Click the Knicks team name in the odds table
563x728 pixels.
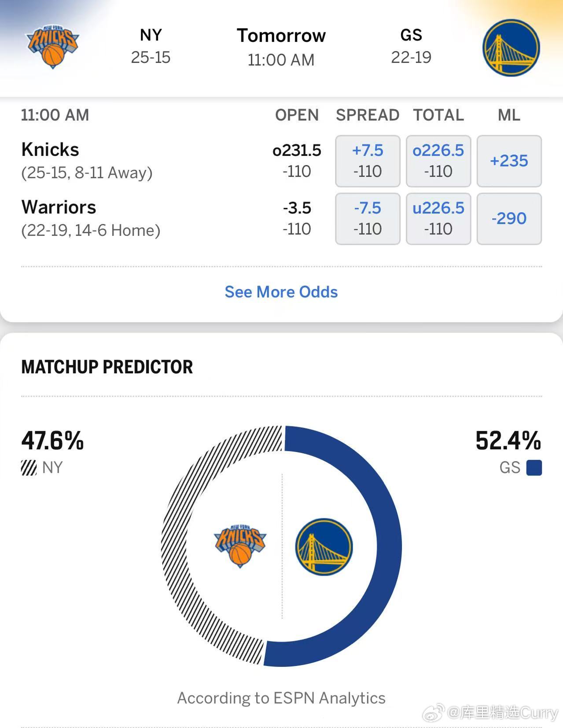[x=50, y=150]
